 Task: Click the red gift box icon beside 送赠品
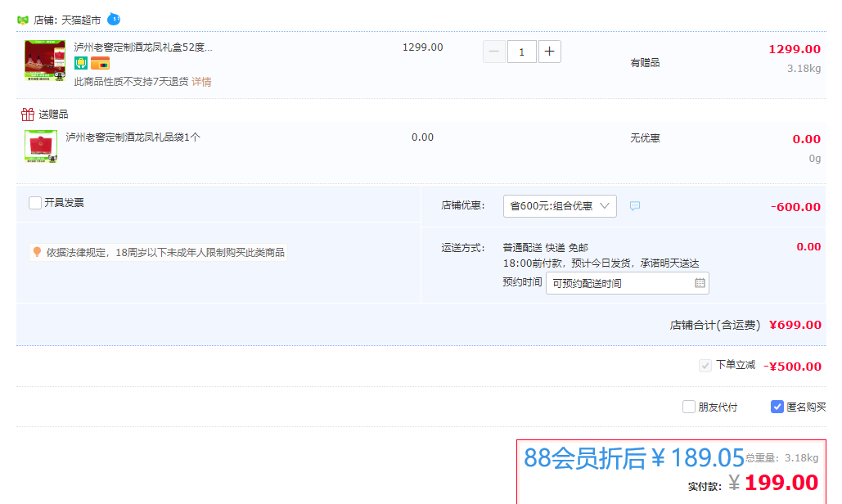click(27, 114)
